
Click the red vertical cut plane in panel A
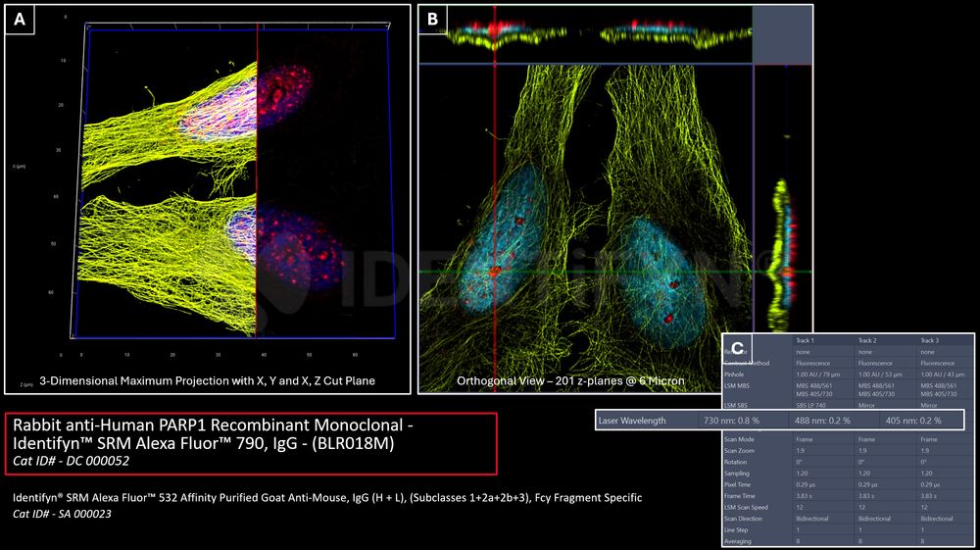pos(257,196)
